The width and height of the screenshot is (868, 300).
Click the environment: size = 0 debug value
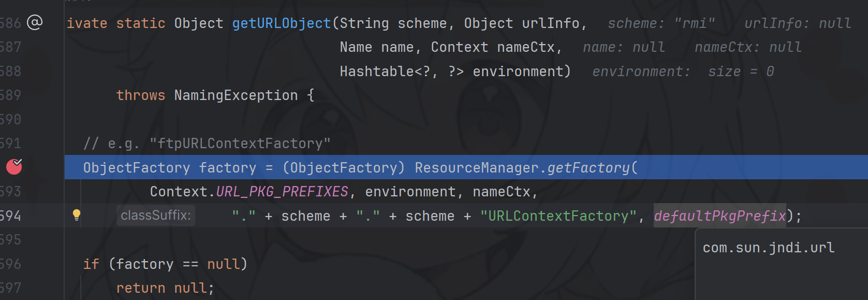point(683,72)
